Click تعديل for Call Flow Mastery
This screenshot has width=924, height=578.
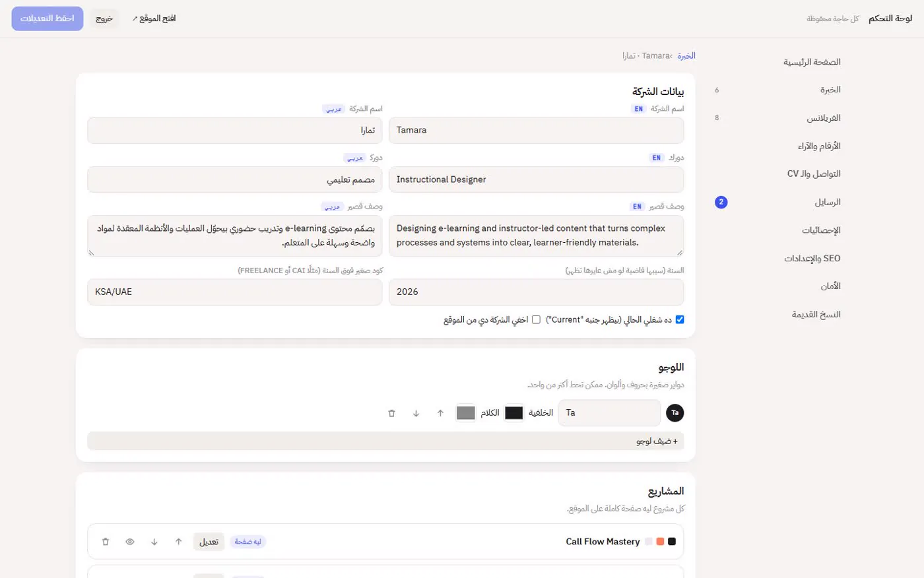[x=209, y=542]
